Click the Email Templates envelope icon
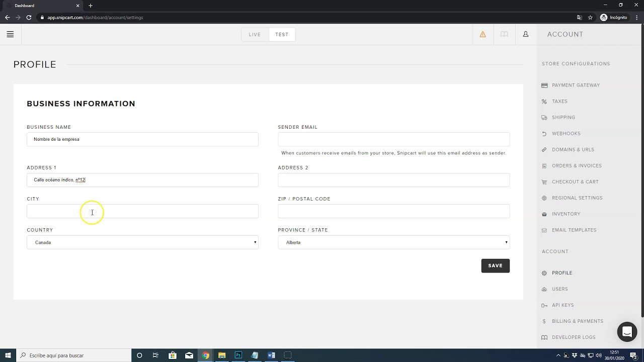644x362 pixels. pyautogui.click(x=544, y=230)
